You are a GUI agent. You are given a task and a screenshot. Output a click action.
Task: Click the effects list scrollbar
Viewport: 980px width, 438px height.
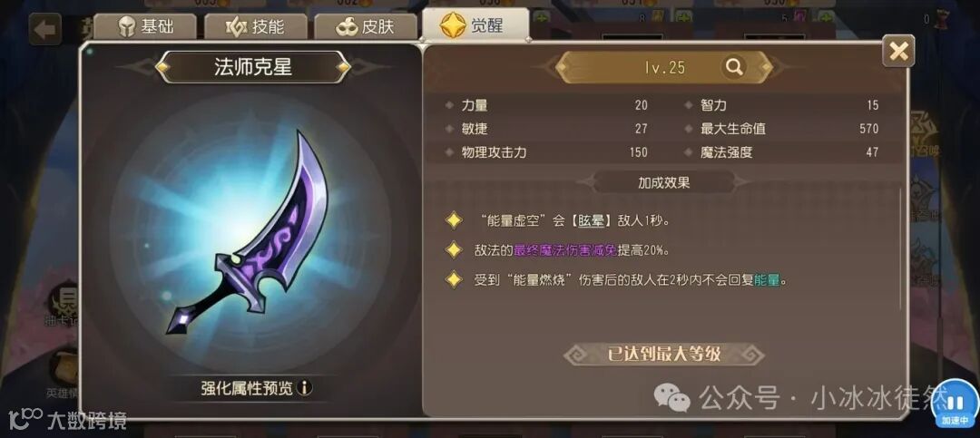click(x=901, y=248)
